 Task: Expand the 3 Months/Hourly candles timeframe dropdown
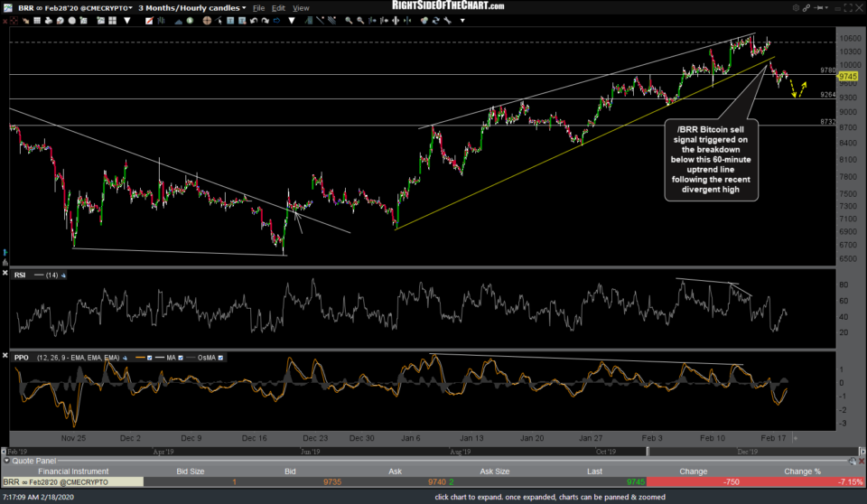(192, 7)
